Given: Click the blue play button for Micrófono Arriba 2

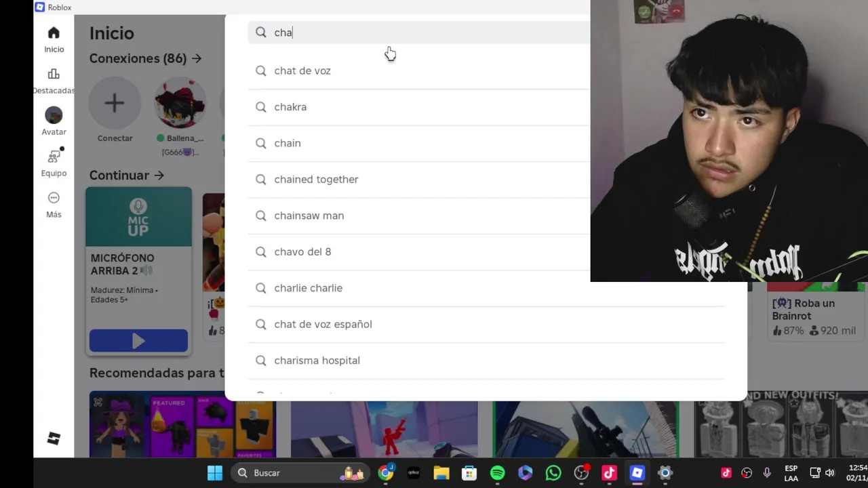Looking at the screenshot, I should 138,341.
